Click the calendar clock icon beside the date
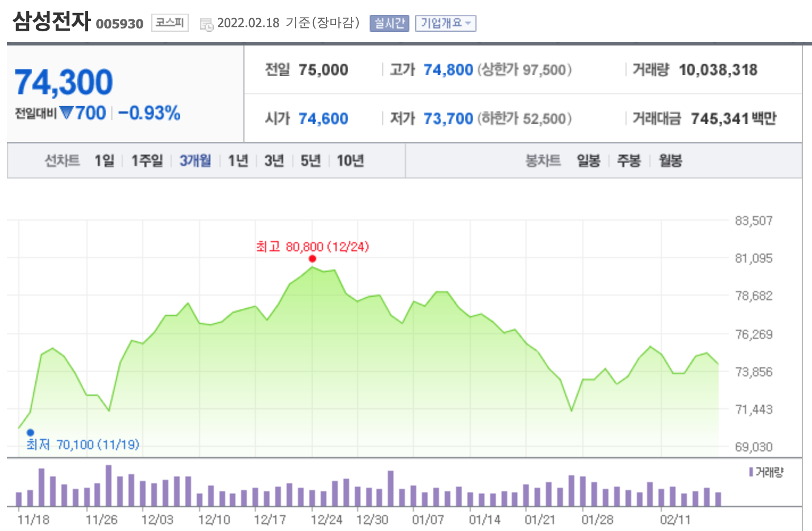The height and width of the screenshot is (531, 812). (x=206, y=24)
